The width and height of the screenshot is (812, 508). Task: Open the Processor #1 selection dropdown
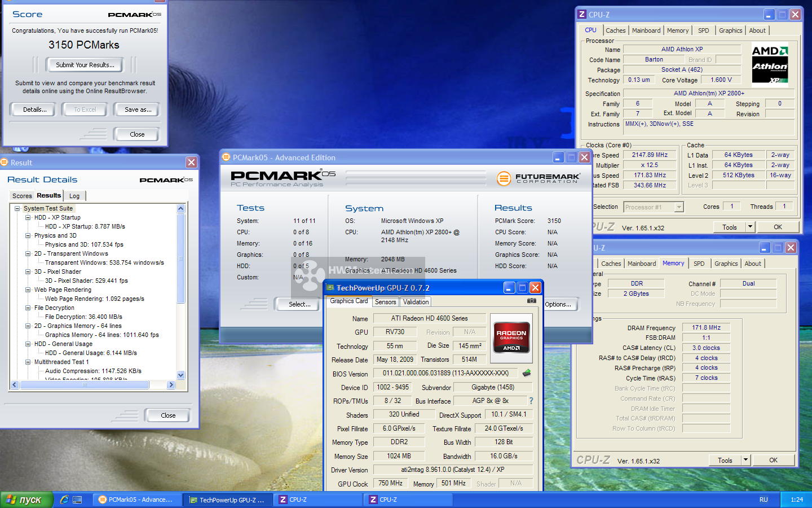pos(679,207)
